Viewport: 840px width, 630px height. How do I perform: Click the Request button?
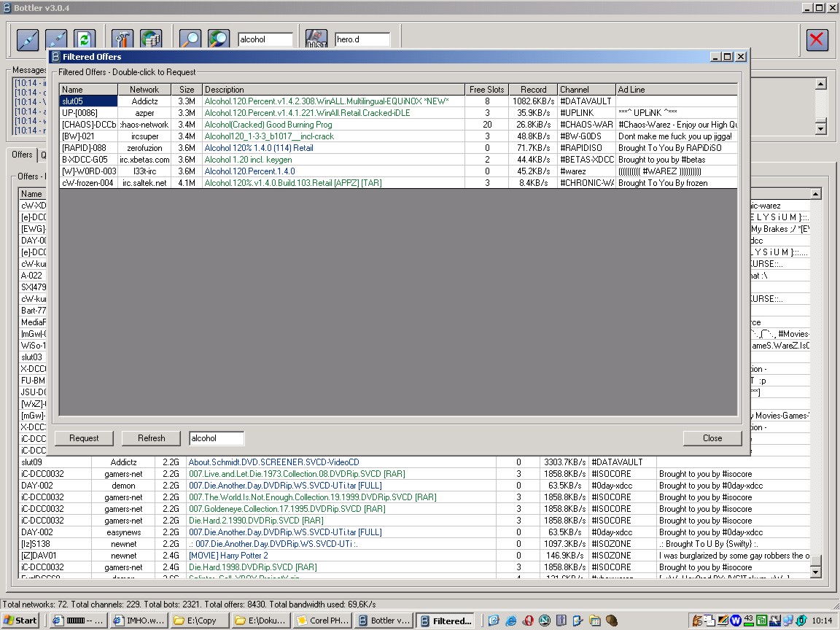coord(84,438)
